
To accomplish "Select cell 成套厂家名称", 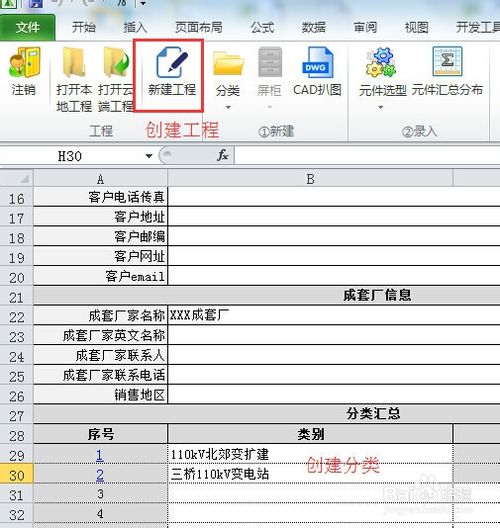I will click(x=100, y=316).
